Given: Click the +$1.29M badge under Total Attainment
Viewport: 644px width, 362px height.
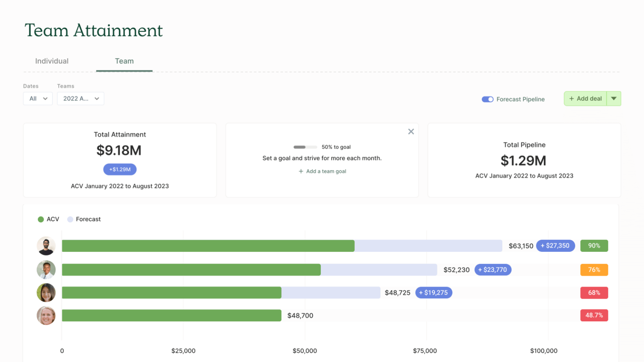Looking at the screenshot, I should click(119, 169).
